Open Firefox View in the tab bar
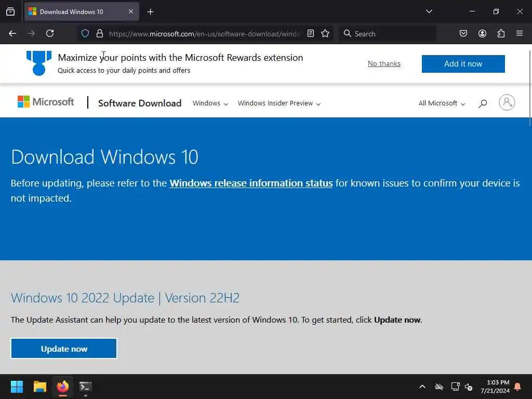Image resolution: width=532 pixels, height=399 pixels. (x=10, y=11)
